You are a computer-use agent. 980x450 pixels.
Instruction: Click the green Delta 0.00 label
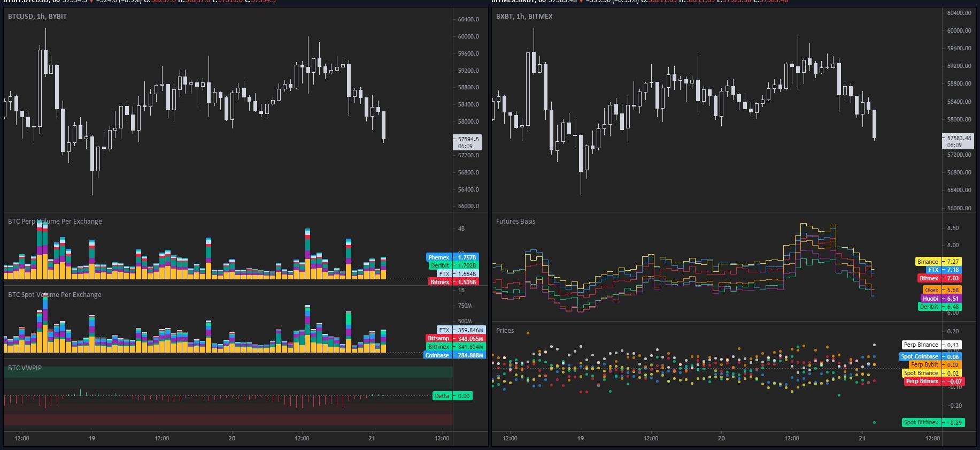(x=452, y=396)
